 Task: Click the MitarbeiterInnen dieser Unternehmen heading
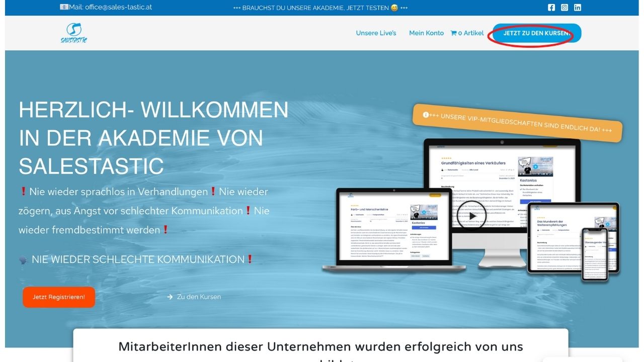320,347
